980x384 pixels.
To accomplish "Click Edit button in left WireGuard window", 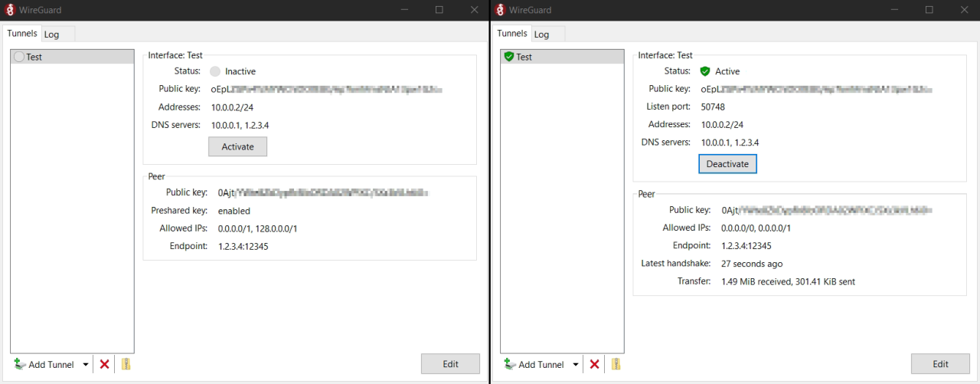I will pyautogui.click(x=450, y=364).
